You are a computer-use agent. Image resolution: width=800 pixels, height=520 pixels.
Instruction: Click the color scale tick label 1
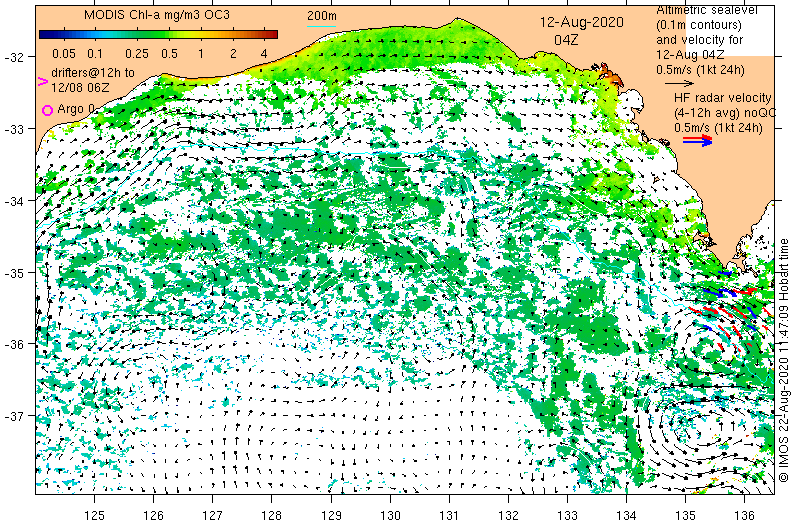pyautogui.click(x=201, y=54)
